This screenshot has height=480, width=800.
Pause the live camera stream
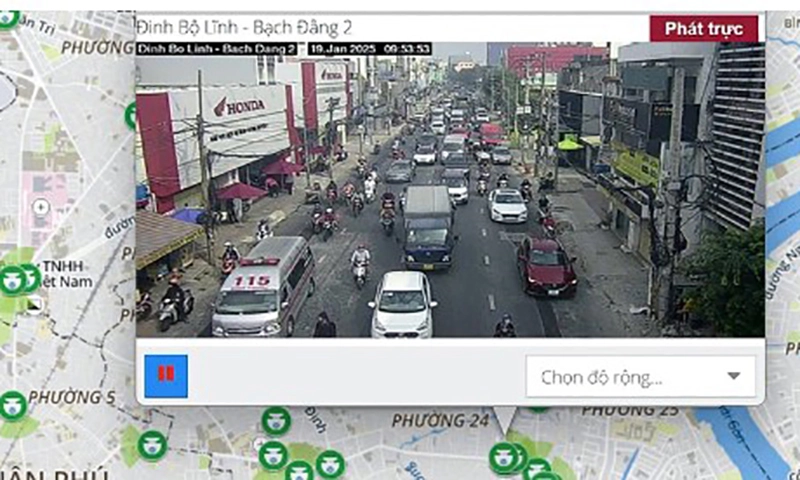point(165,375)
